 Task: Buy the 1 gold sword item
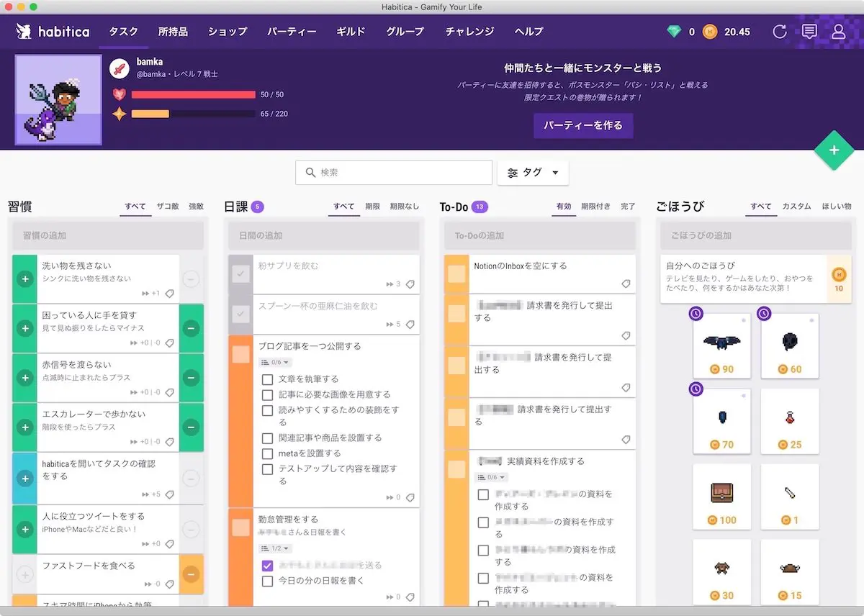pyautogui.click(x=790, y=497)
